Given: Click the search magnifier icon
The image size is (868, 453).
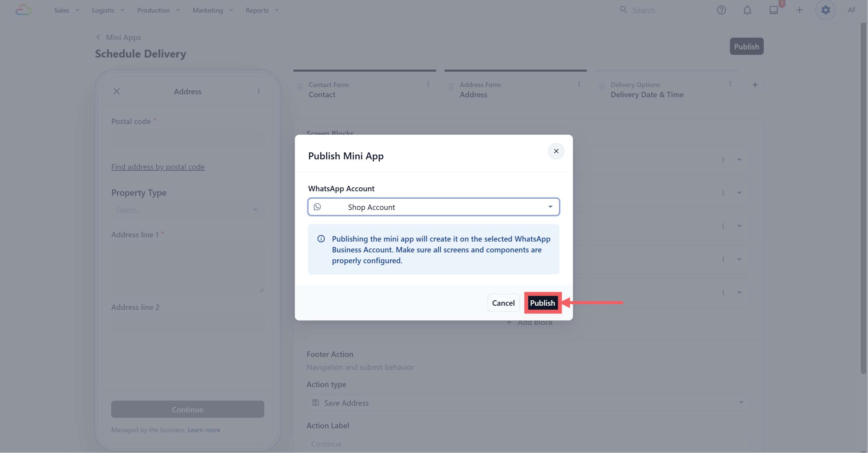Looking at the screenshot, I should [x=623, y=10].
